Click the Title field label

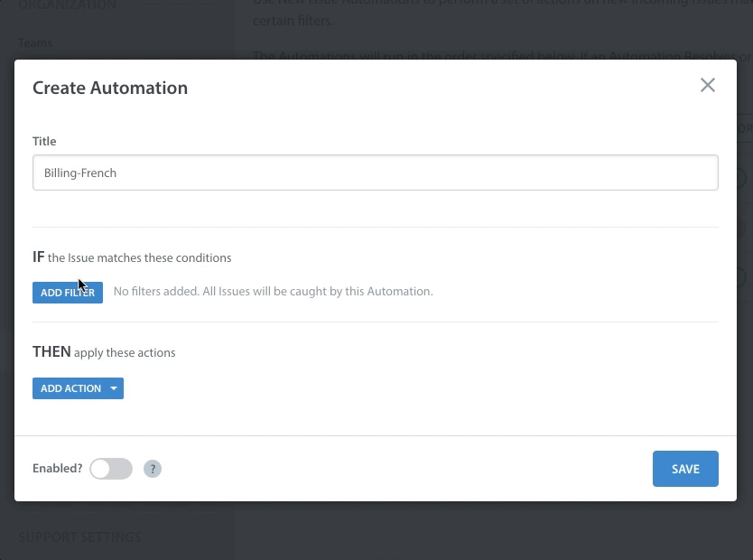click(44, 141)
